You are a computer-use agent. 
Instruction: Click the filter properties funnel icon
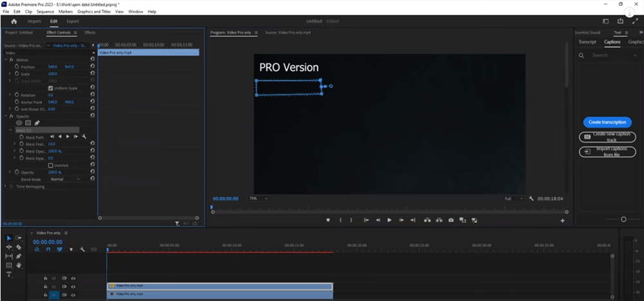[x=177, y=224]
